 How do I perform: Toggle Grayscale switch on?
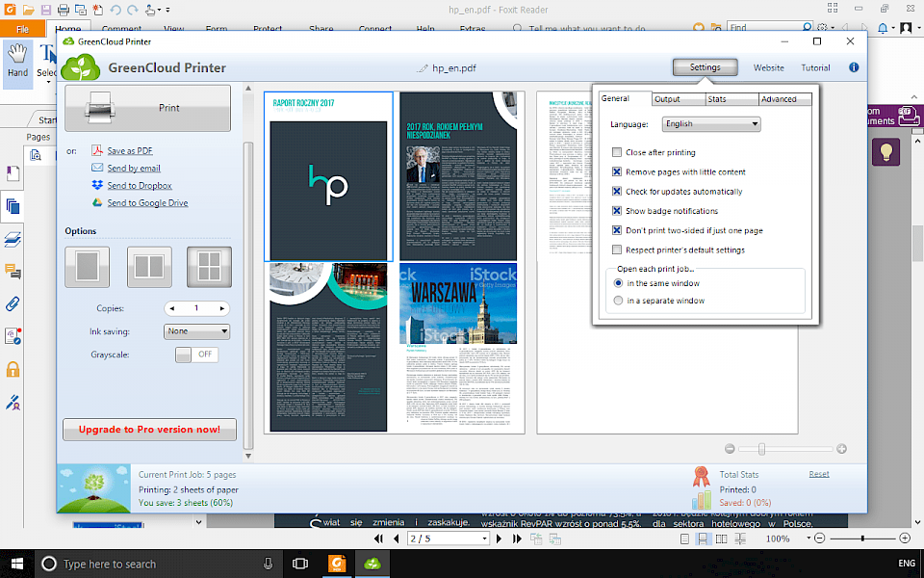[196, 355]
